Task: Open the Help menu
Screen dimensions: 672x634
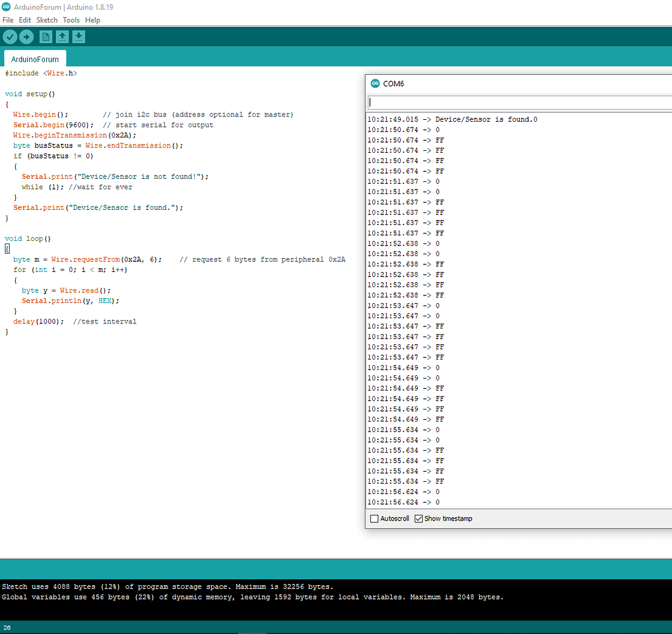Action: [x=93, y=20]
